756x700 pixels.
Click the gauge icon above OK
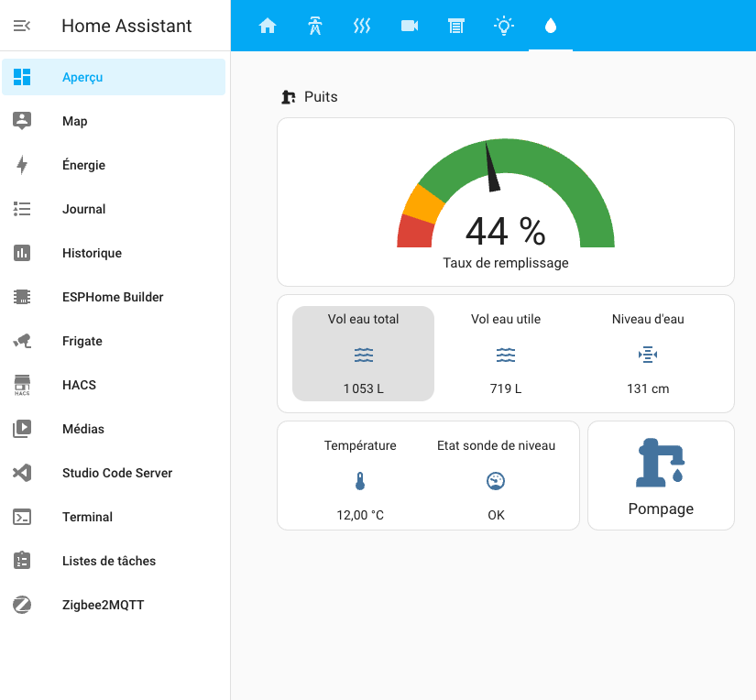coord(496,481)
